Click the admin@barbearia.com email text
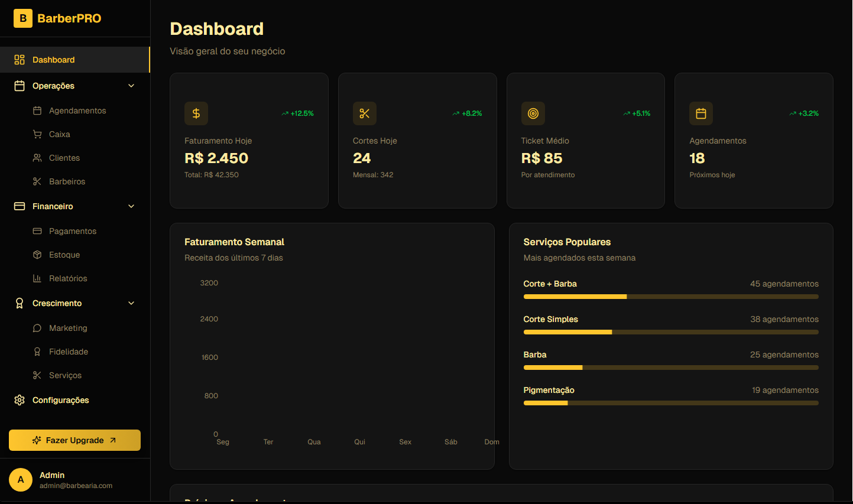The width and height of the screenshot is (853, 504). tap(76, 486)
